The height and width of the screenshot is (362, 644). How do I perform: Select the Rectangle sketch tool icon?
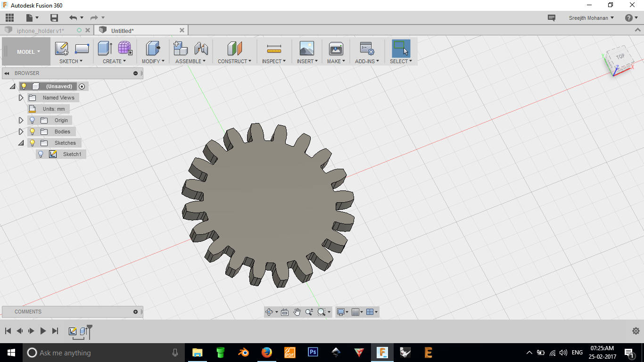pyautogui.click(x=82, y=49)
